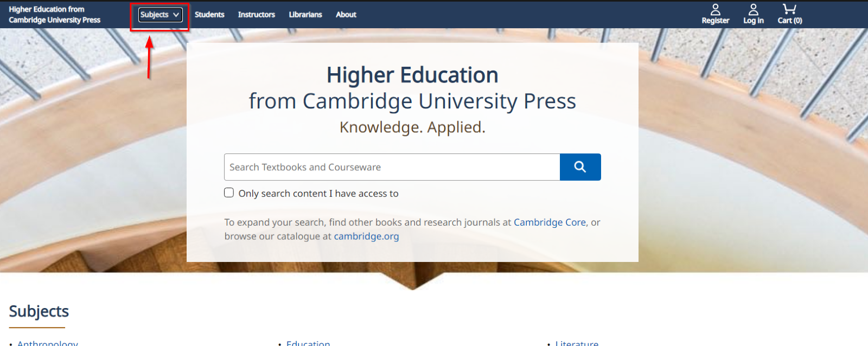
Task: Click the blue magnifying glass search button
Action: (x=580, y=167)
